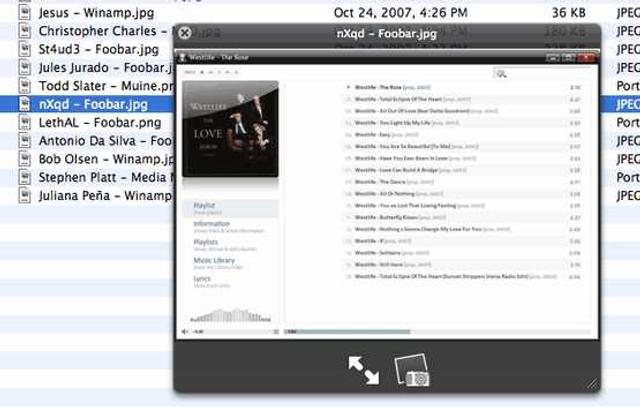
Task: Select the Antonio Da Silva file row
Action: [106, 141]
